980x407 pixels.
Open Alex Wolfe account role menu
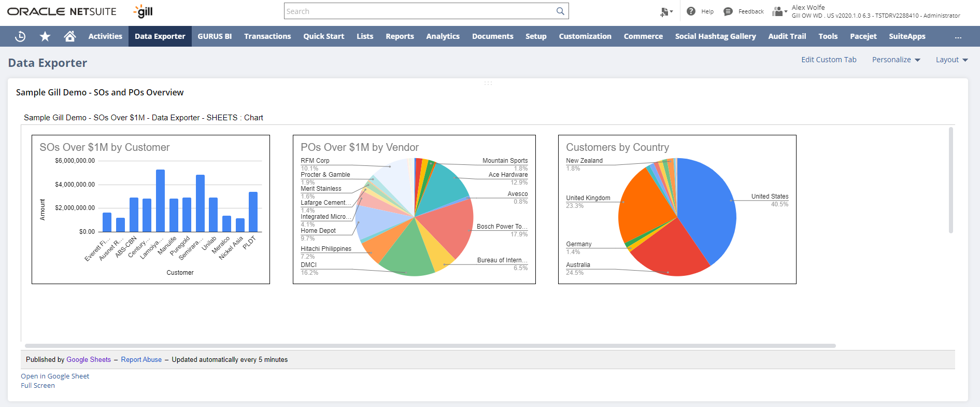coord(876,11)
